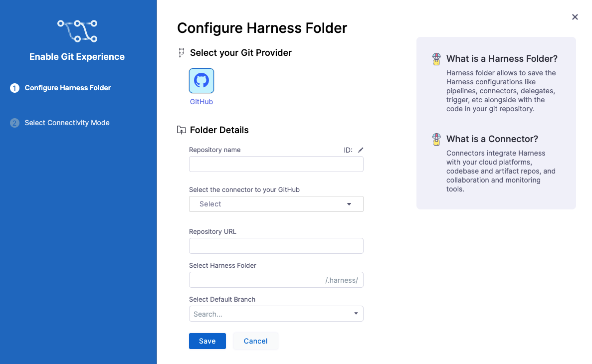Click the 'Folder Details' heading
Image resolution: width=592 pixels, height=364 pixels.
(219, 130)
